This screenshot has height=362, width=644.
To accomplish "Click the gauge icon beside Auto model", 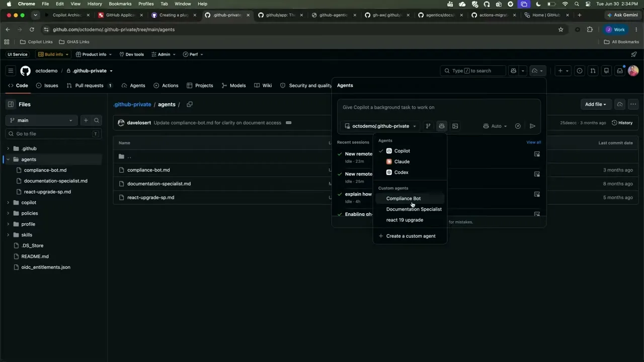I will click(518, 126).
